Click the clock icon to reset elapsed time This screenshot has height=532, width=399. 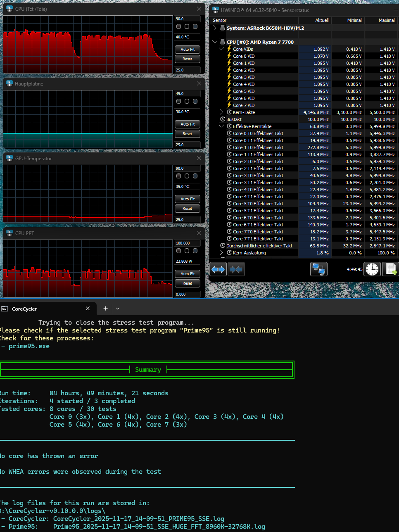[x=372, y=269]
